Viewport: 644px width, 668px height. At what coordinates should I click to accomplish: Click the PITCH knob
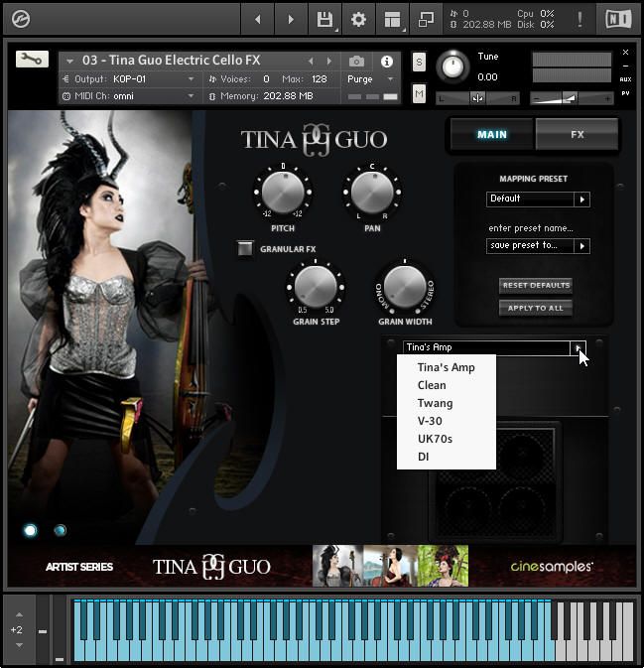tap(283, 192)
